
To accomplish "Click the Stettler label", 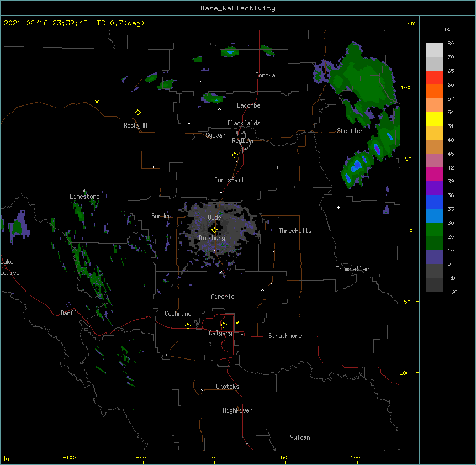I will pyautogui.click(x=350, y=131).
